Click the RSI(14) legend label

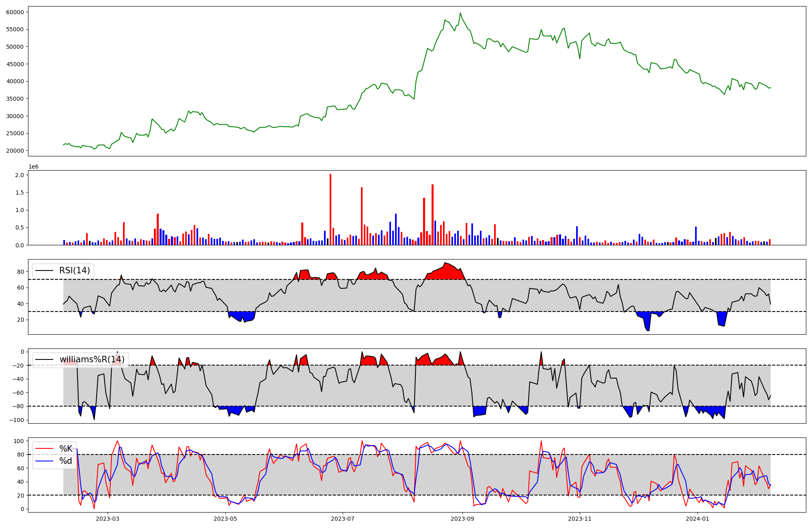74,270
